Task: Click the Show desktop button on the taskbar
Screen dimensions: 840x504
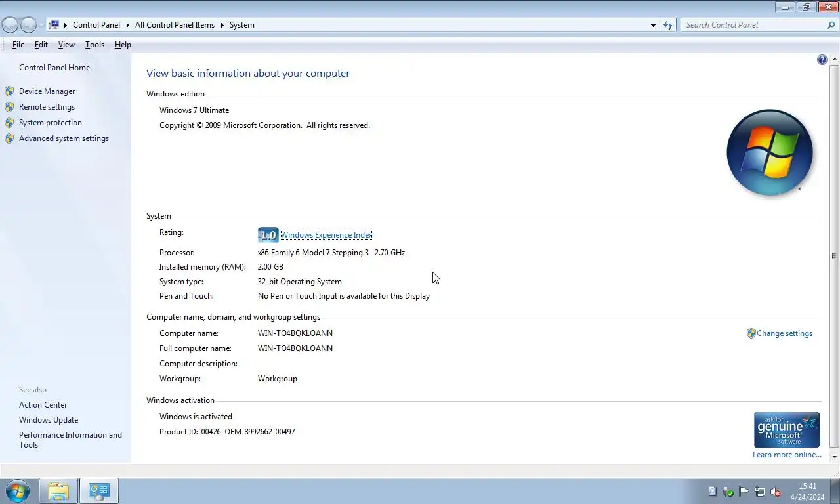Action: pos(835,492)
